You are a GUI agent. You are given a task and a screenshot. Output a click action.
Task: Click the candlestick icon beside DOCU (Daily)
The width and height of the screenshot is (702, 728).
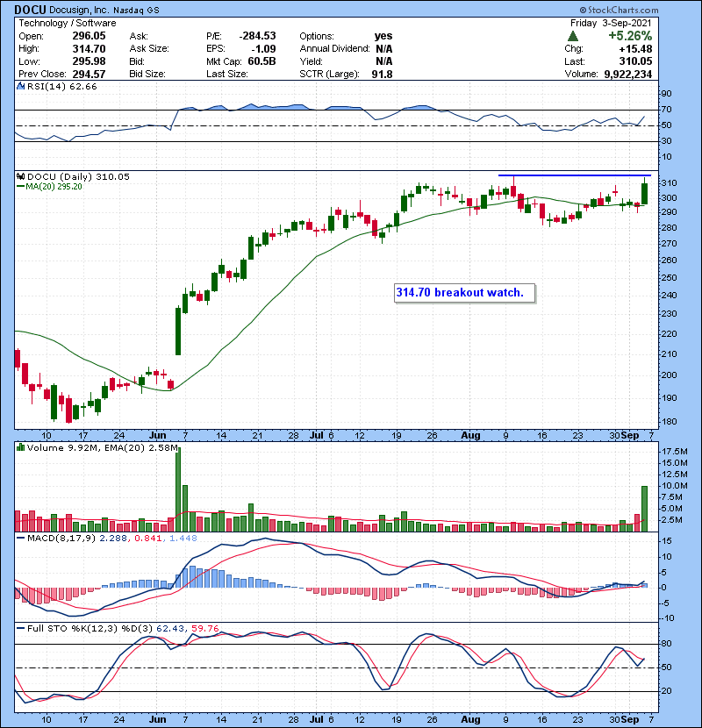21,176
